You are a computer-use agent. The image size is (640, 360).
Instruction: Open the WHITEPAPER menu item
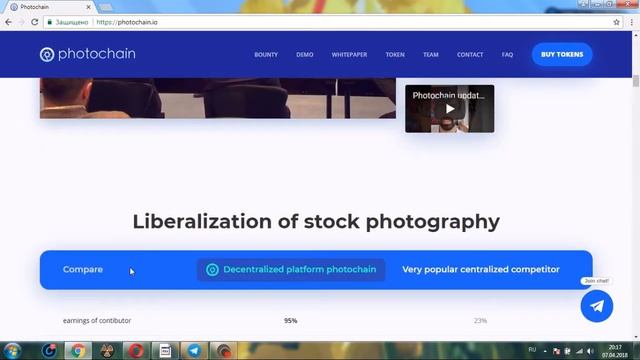[349, 54]
